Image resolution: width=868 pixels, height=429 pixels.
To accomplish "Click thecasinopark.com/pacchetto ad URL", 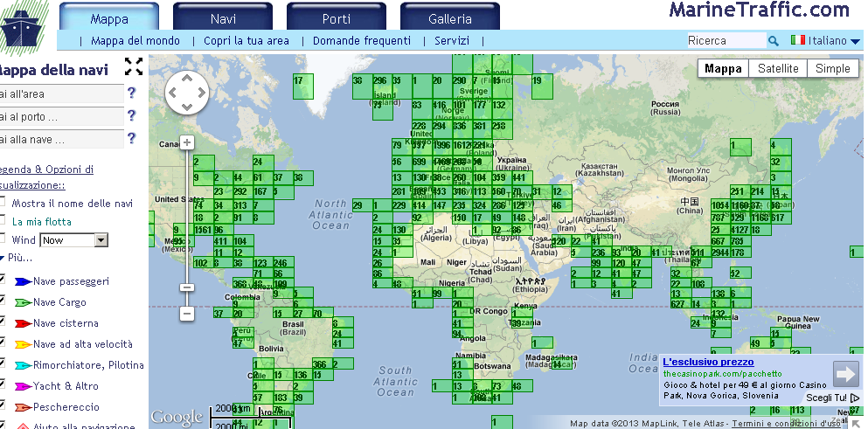I will [x=723, y=374].
